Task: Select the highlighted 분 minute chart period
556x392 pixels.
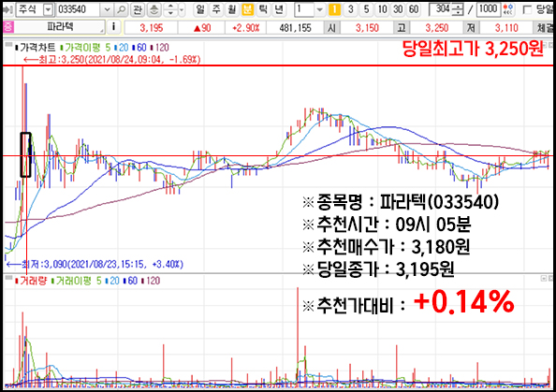Action: (247, 9)
